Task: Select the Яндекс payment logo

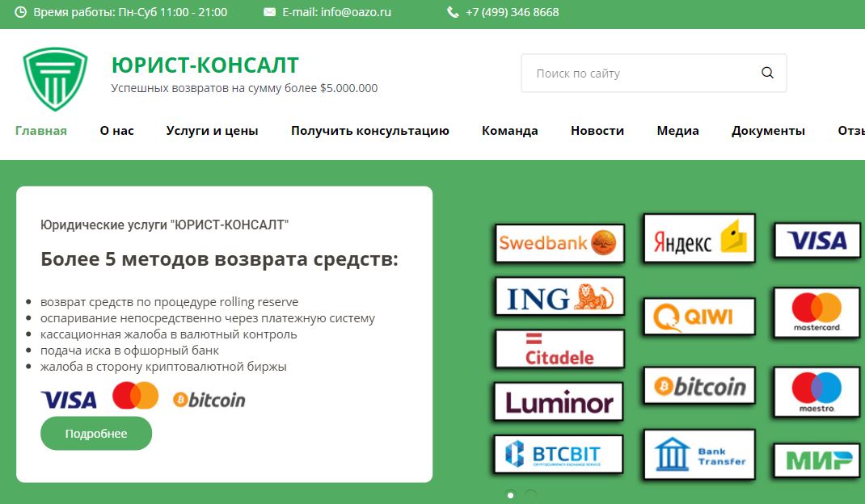Action: click(x=698, y=237)
